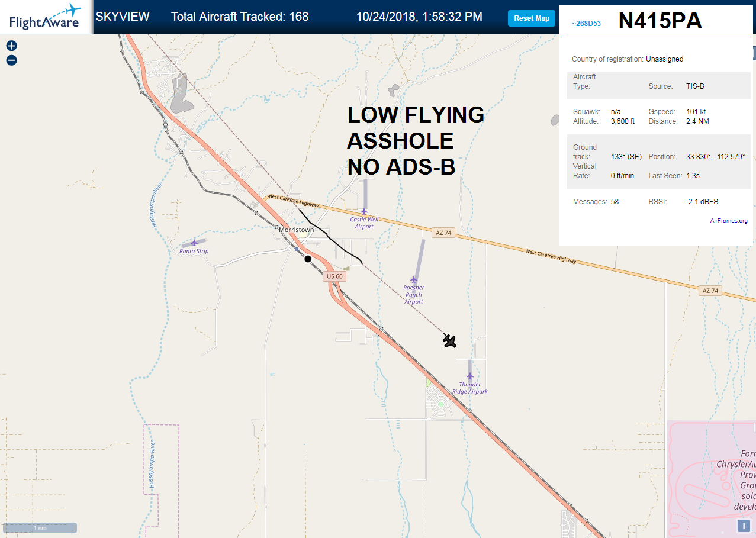Click the Thunder Ridge Airpark icon
The width and height of the screenshot is (756, 538).
(x=470, y=376)
